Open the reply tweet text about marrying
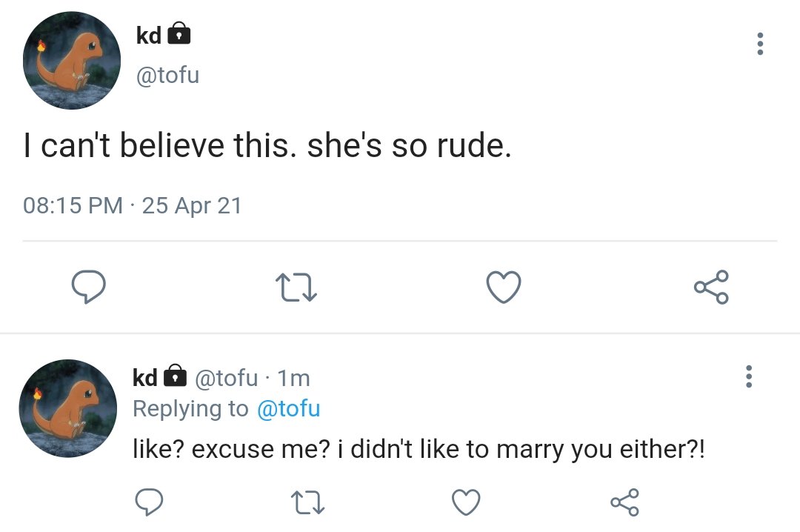This screenshot has width=800, height=532. click(419, 449)
